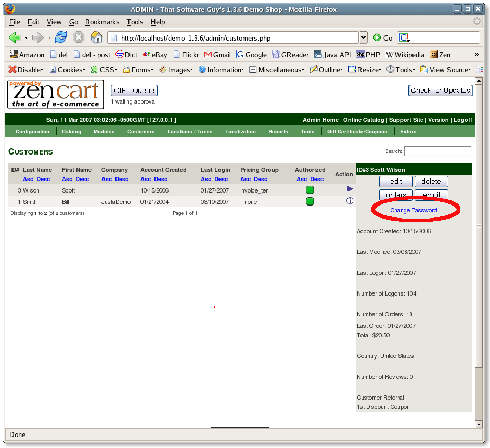Open the CSS toolbar dropdown
This screenshot has height=448, width=490.
(104, 70)
